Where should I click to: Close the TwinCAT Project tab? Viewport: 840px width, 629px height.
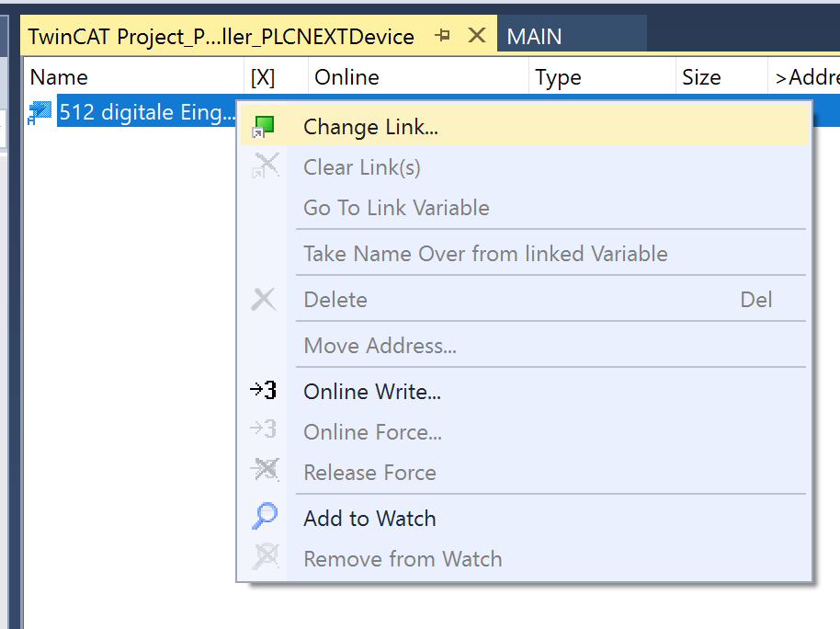(x=477, y=35)
